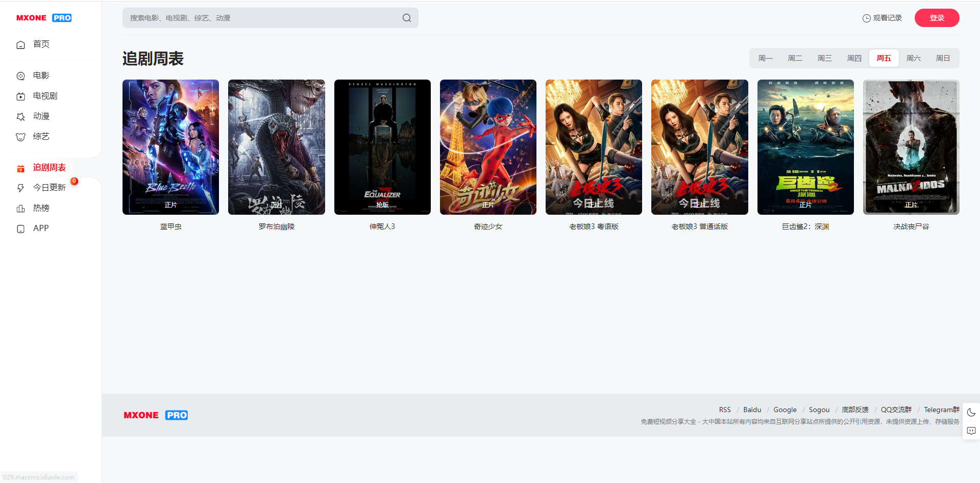Open 首页 from the sidebar
The image size is (980, 483).
point(41,44)
